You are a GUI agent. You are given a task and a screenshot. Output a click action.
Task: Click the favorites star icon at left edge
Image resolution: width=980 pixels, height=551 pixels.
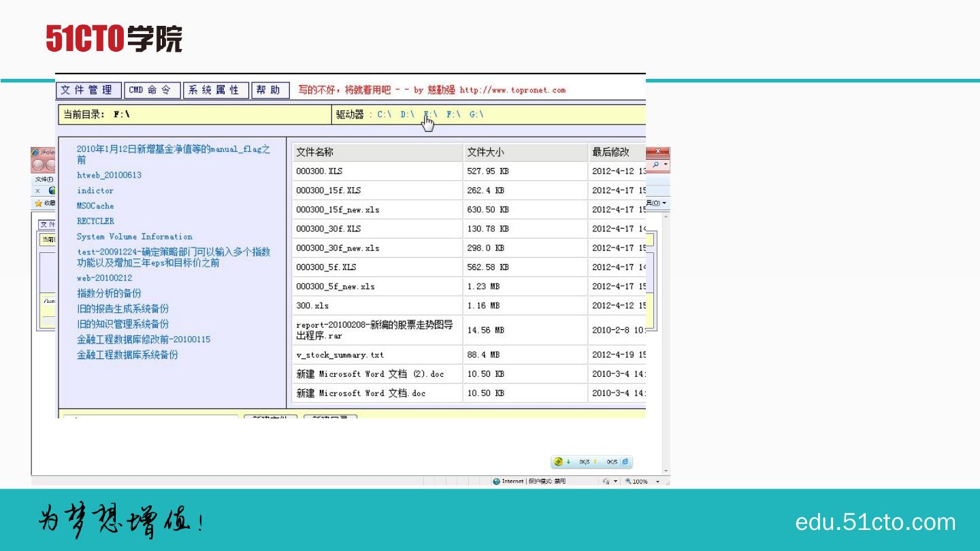click(x=38, y=203)
